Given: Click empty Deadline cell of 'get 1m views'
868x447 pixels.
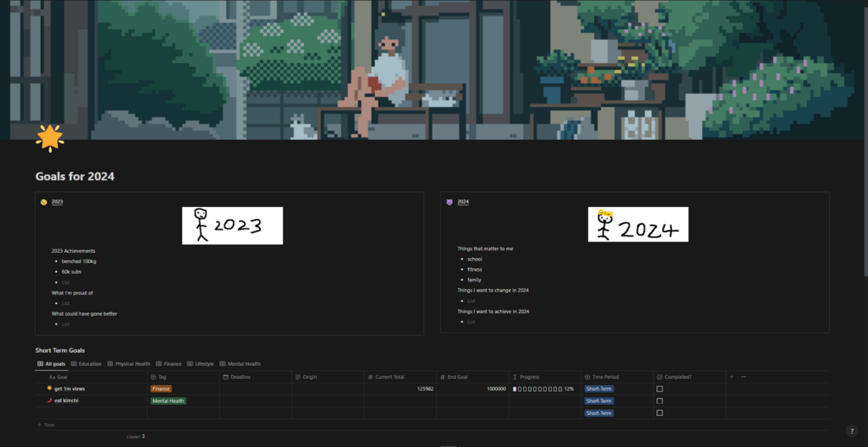Looking at the screenshot, I should 256,389.
